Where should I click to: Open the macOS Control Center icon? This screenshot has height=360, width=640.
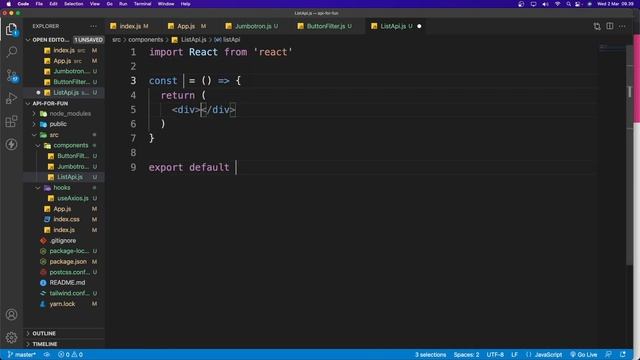[578, 4]
